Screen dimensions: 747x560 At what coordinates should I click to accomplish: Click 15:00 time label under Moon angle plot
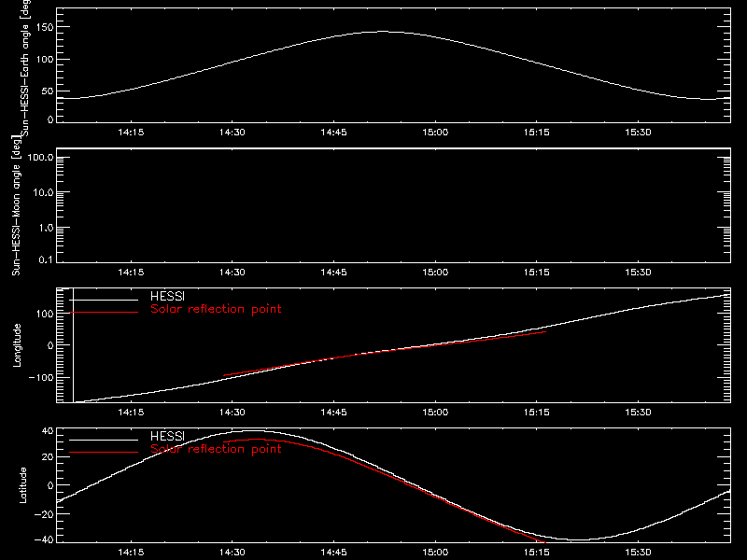435,272
